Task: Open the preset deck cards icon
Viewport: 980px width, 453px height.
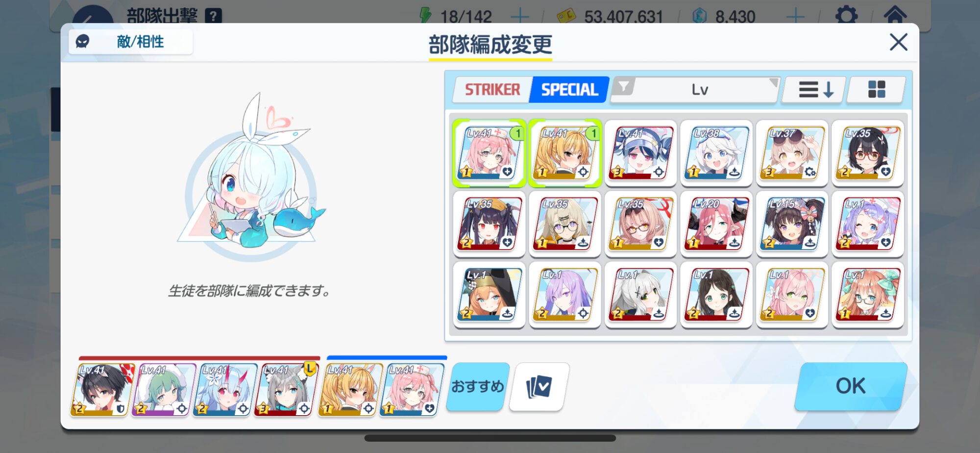Action: point(539,387)
